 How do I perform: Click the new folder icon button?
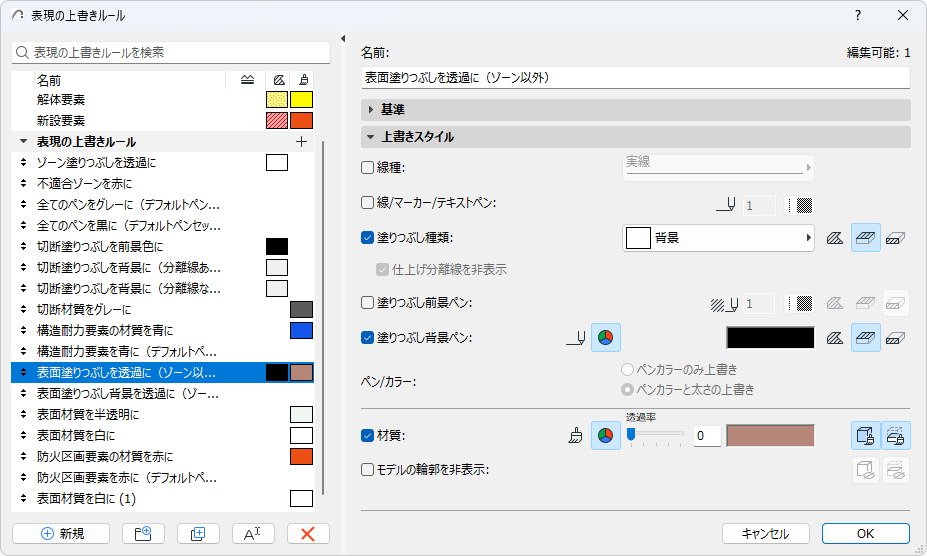[x=143, y=534]
